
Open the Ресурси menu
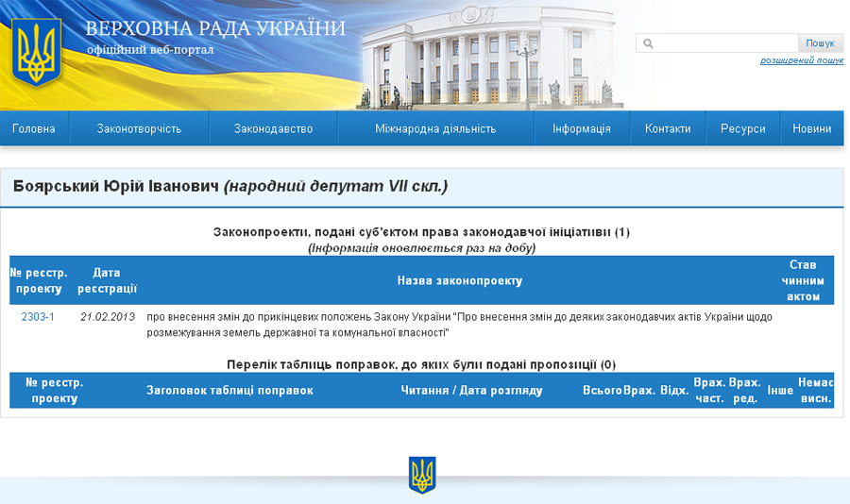tap(742, 128)
